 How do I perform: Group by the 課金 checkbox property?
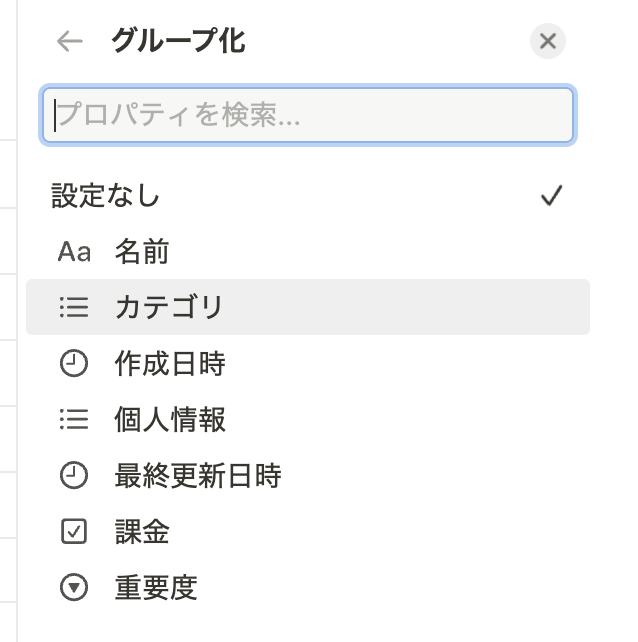308,531
